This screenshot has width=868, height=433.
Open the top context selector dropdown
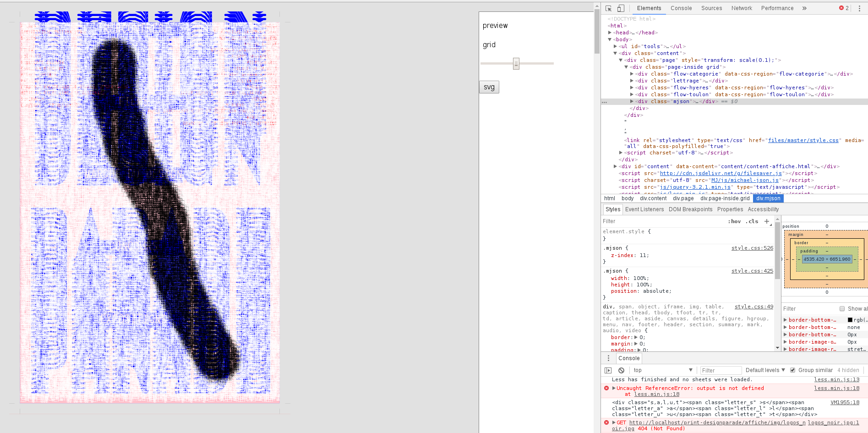(x=663, y=370)
